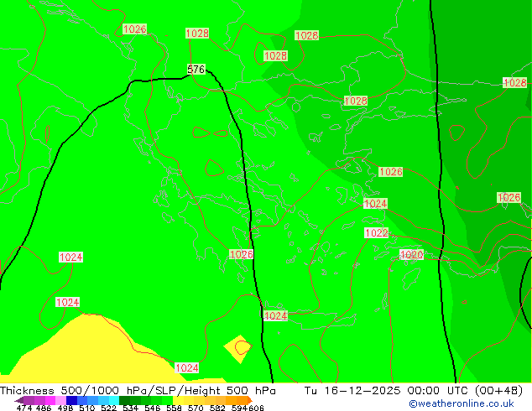Click the 534 value on legend scale
This screenshot has width=532, height=411.
pos(130,408)
